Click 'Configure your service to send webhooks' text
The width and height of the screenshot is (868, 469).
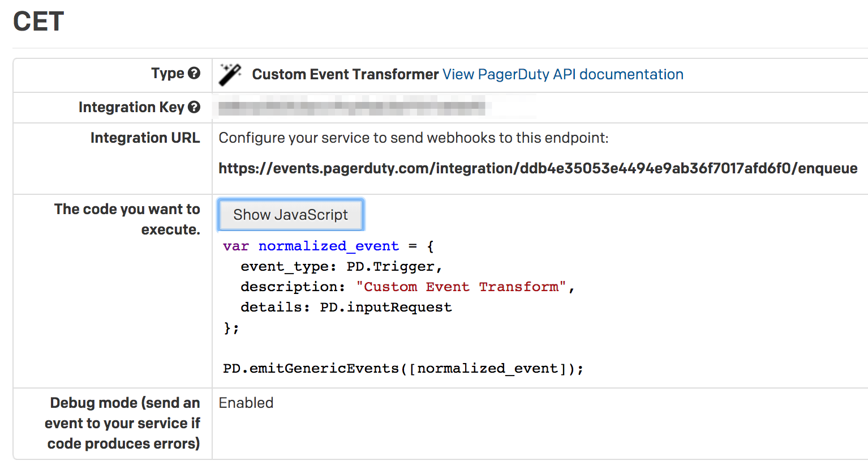414,138
